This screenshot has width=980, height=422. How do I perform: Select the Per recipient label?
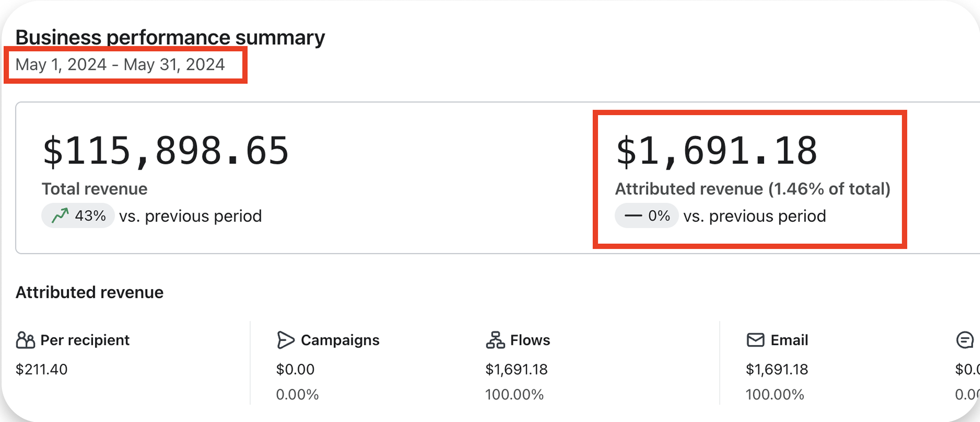pyautogui.click(x=85, y=340)
